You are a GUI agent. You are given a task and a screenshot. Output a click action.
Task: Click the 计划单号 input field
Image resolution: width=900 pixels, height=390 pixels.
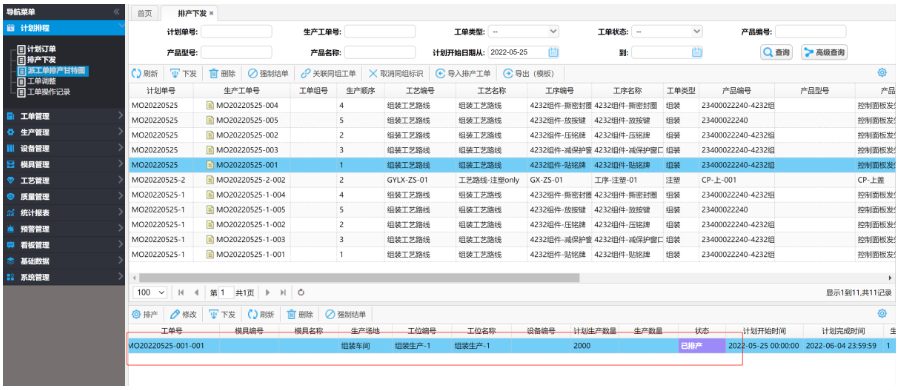click(x=236, y=32)
